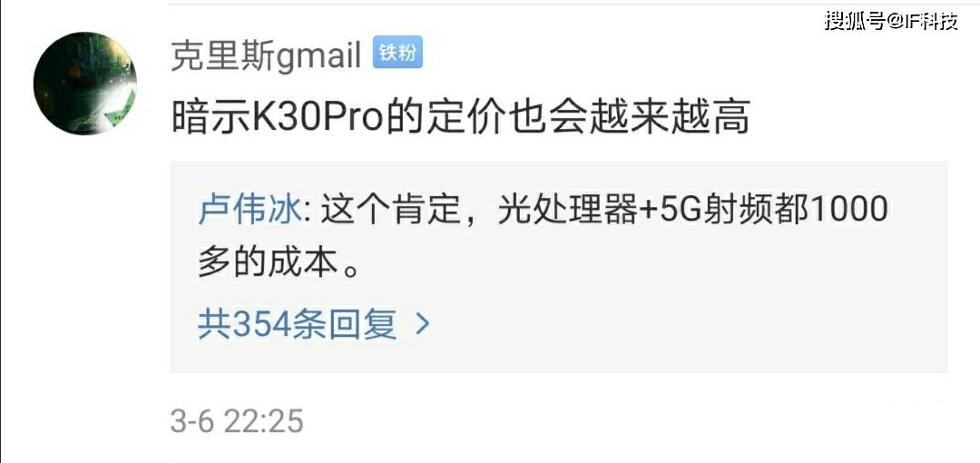Open 卢伟冰's profile from the reply
The height and width of the screenshot is (463, 980).
[250, 211]
